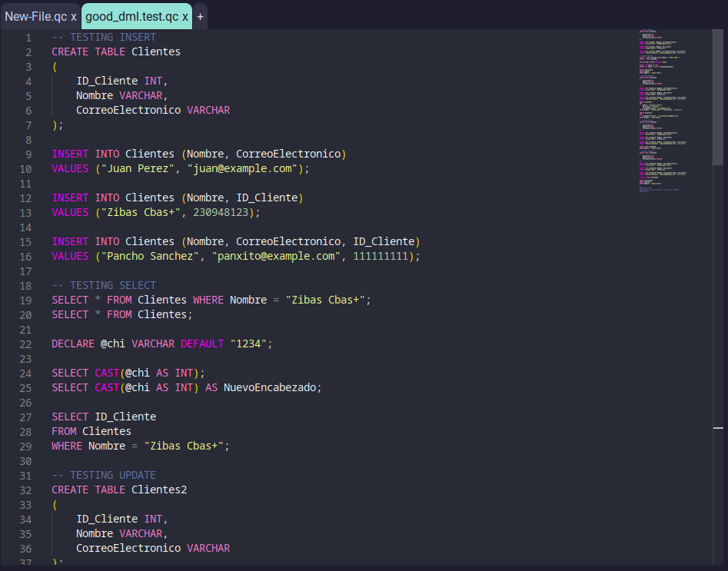This screenshot has width=728, height=571.
Task: Click line number 22 in gutter
Action: tap(25, 344)
